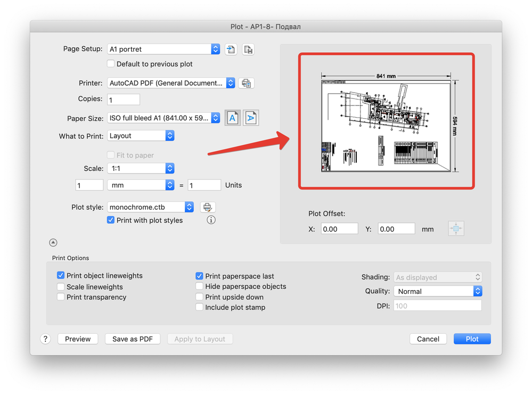
Task: Click the plot preview thumbnail
Action: point(387,121)
